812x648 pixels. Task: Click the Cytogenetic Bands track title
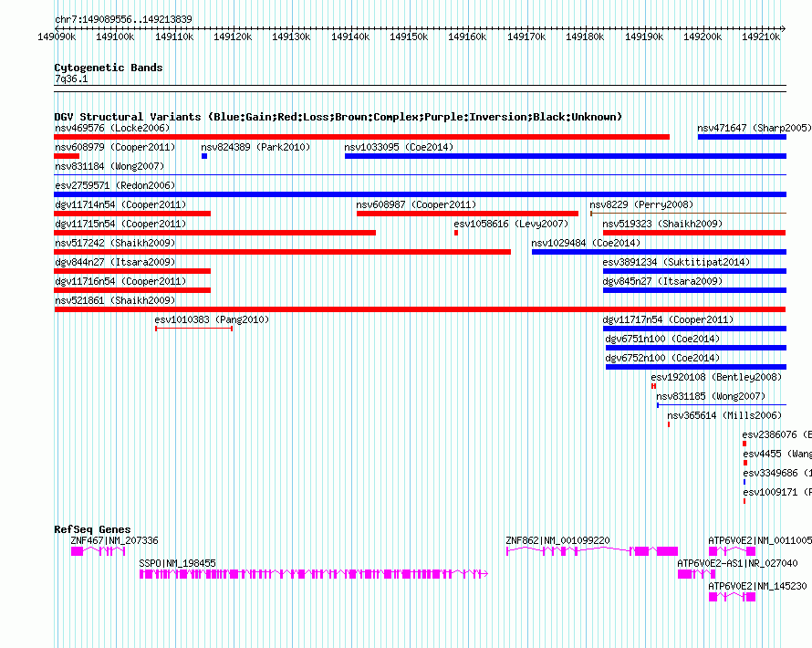tap(109, 68)
